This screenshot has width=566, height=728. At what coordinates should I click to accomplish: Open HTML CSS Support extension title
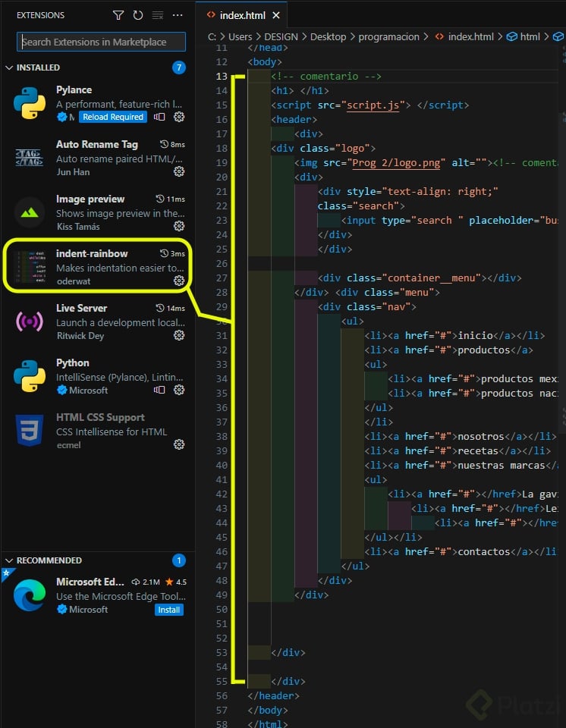pos(100,417)
